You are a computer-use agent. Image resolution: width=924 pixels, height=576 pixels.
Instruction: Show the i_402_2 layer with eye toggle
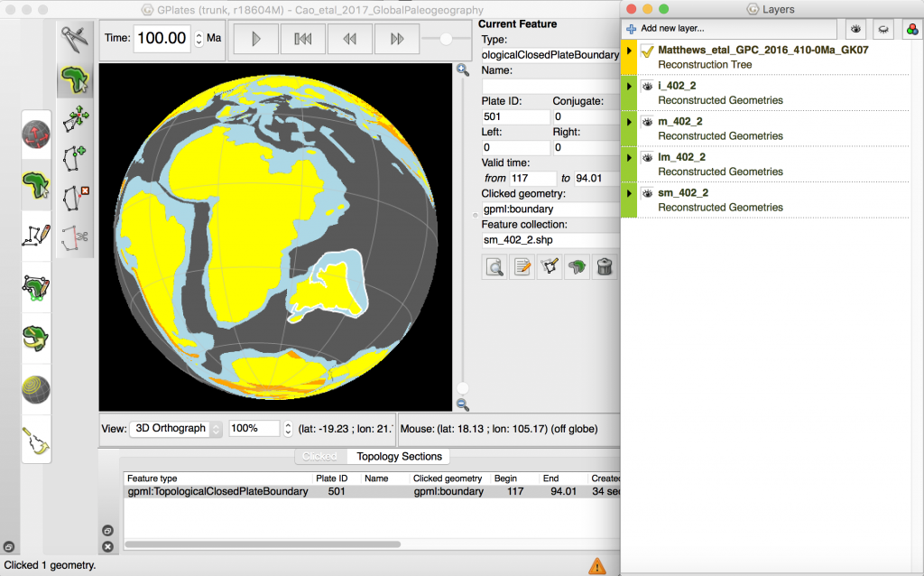(647, 85)
